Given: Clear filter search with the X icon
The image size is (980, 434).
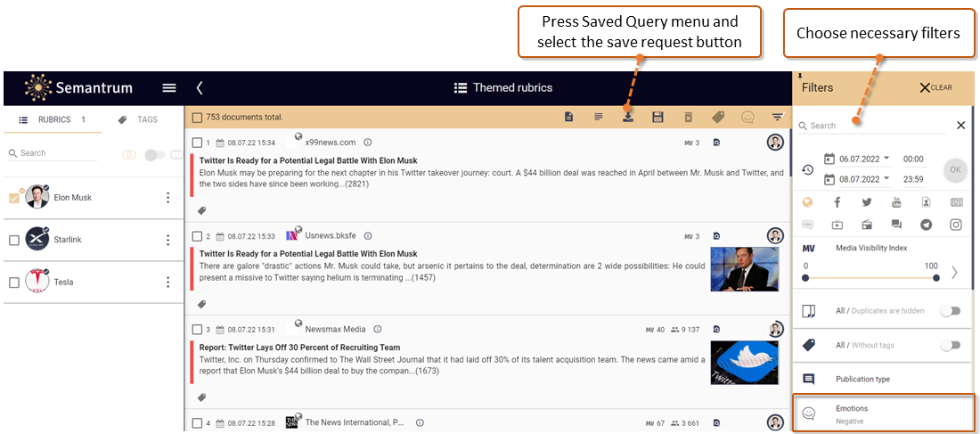Looking at the screenshot, I should click(x=961, y=126).
